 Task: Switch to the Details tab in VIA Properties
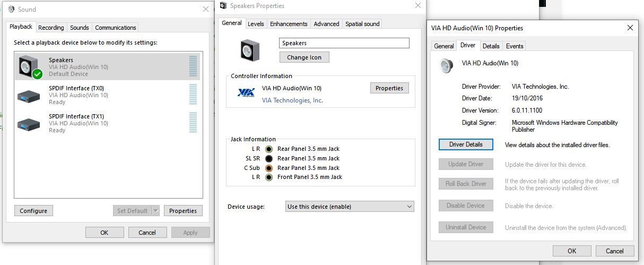tap(491, 46)
